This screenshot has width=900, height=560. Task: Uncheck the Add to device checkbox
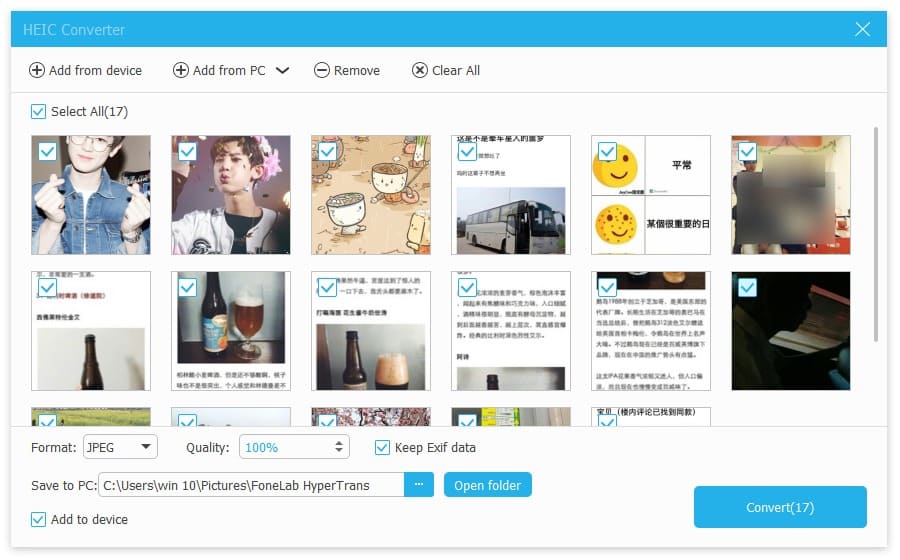point(38,519)
